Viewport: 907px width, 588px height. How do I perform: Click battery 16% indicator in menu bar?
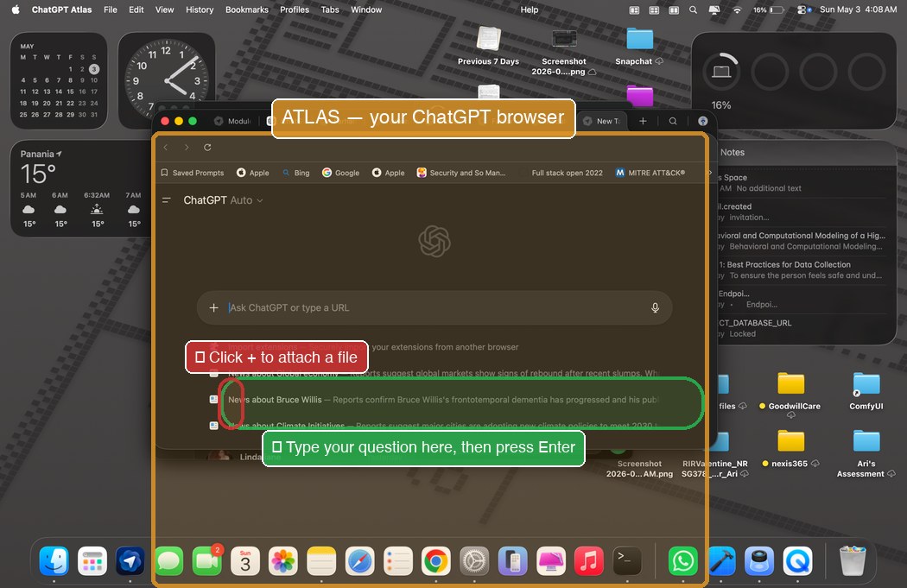pyautogui.click(x=769, y=9)
